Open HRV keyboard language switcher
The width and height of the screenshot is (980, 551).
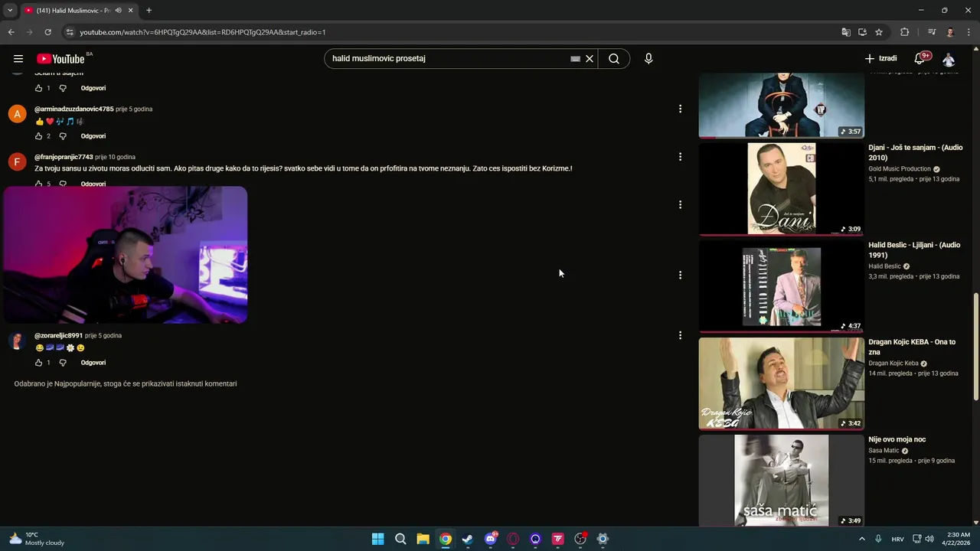point(897,539)
